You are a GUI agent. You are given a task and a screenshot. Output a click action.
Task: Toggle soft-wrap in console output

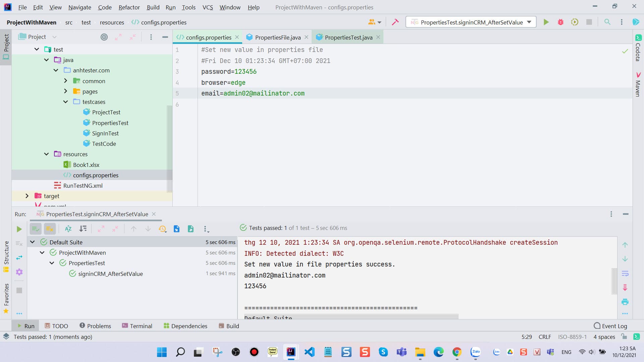[625, 274]
